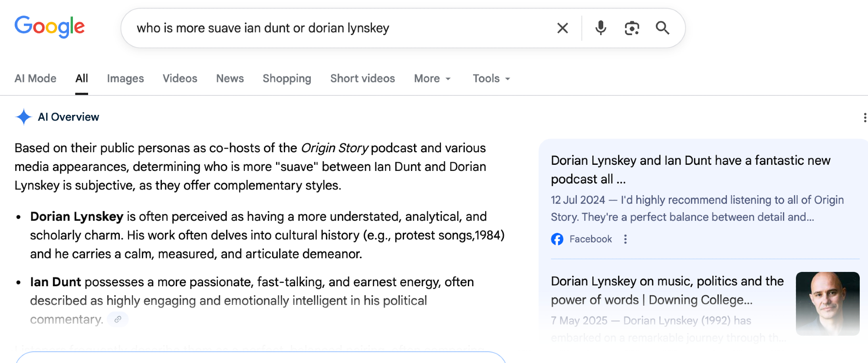Screen dimensions: 868x363
Task: Click the source link chip after commentary
Action: click(x=118, y=320)
